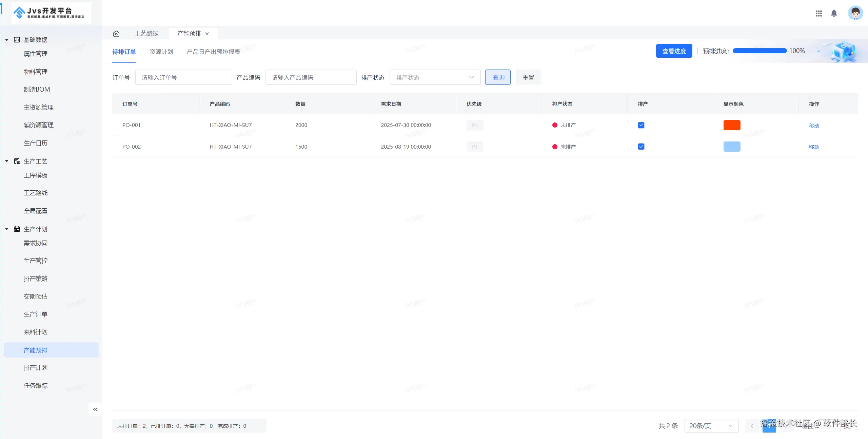The image size is (868, 439).
Task: Open the app grid menu icon
Action: point(818,14)
